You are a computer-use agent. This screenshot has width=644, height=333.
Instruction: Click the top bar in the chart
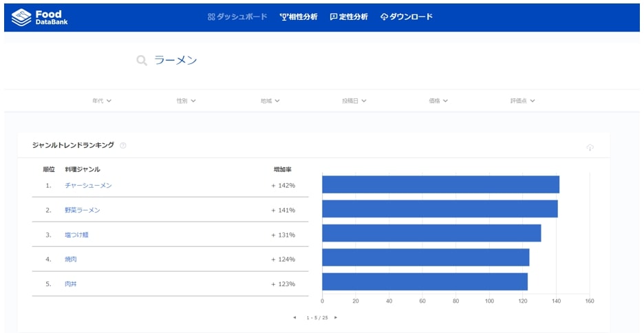pos(440,184)
